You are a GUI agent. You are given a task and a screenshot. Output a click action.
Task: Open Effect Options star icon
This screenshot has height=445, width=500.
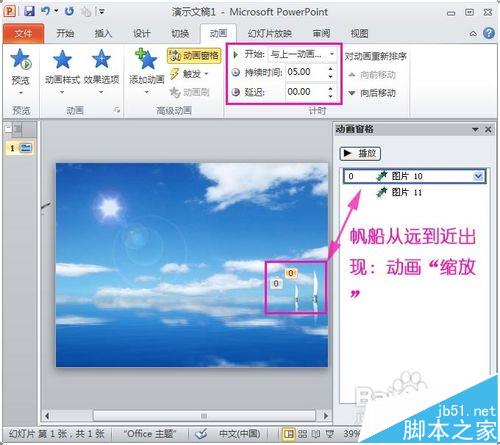point(101,59)
